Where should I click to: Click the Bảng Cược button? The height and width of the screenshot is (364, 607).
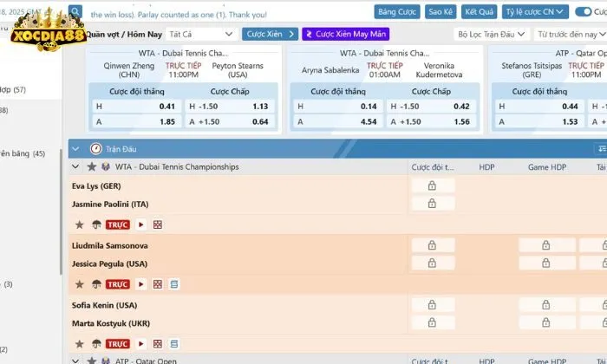pyautogui.click(x=396, y=12)
